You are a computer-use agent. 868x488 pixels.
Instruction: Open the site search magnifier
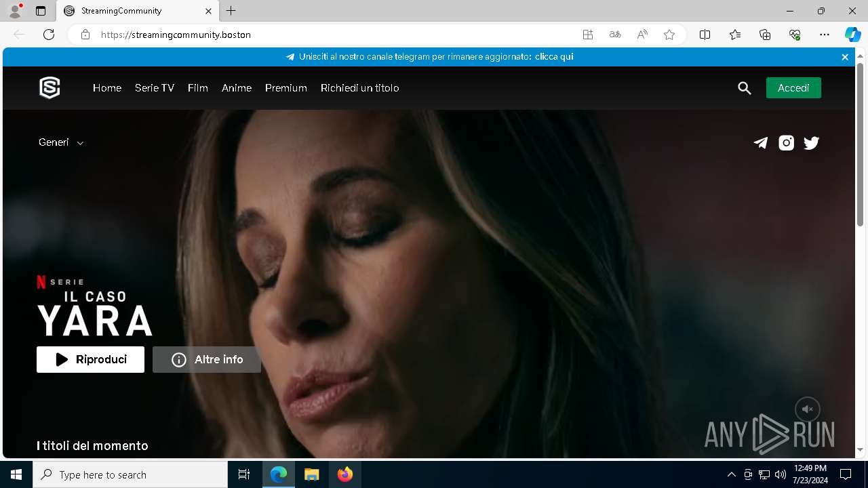745,88
